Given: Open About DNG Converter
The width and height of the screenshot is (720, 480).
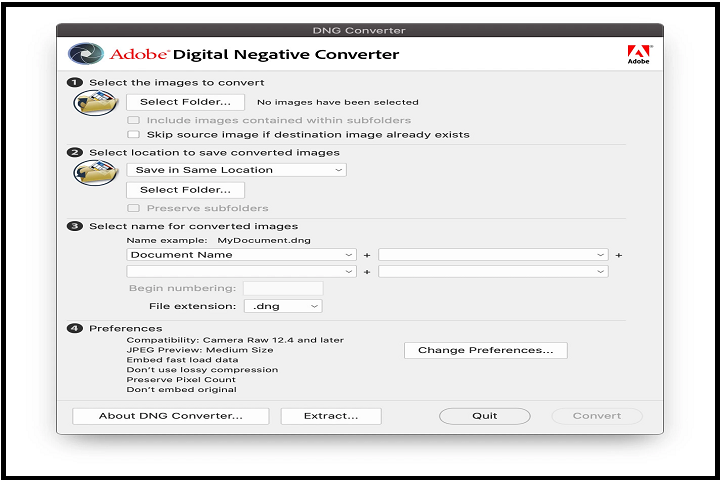Looking at the screenshot, I should pyautogui.click(x=170, y=416).
